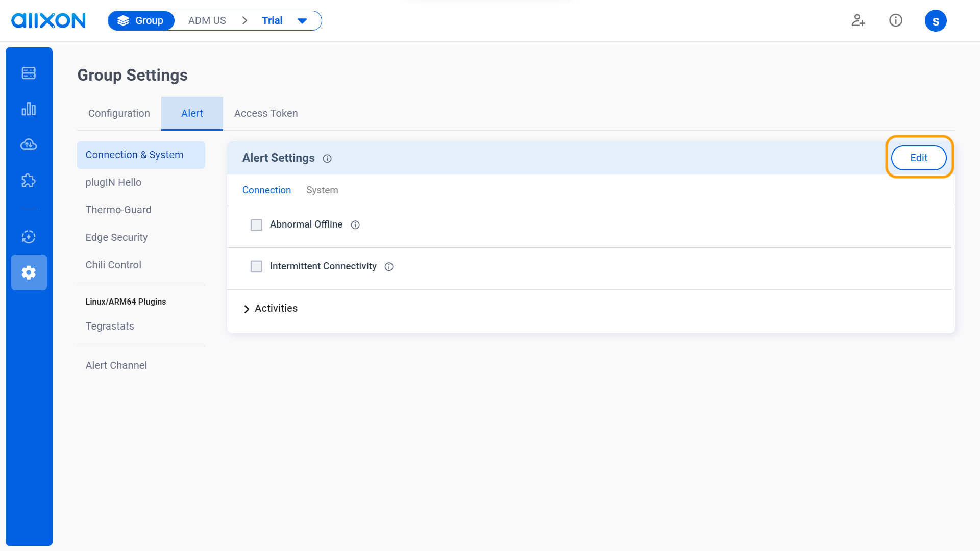Click the Edit button in Alert Settings
The width and height of the screenshot is (980, 551).
[918, 158]
